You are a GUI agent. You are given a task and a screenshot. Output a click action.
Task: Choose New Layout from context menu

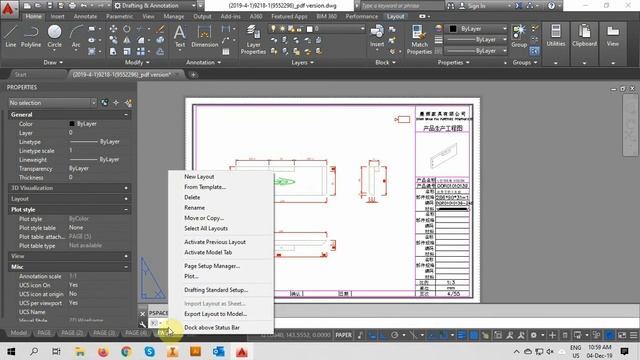(x=199, y=177)
